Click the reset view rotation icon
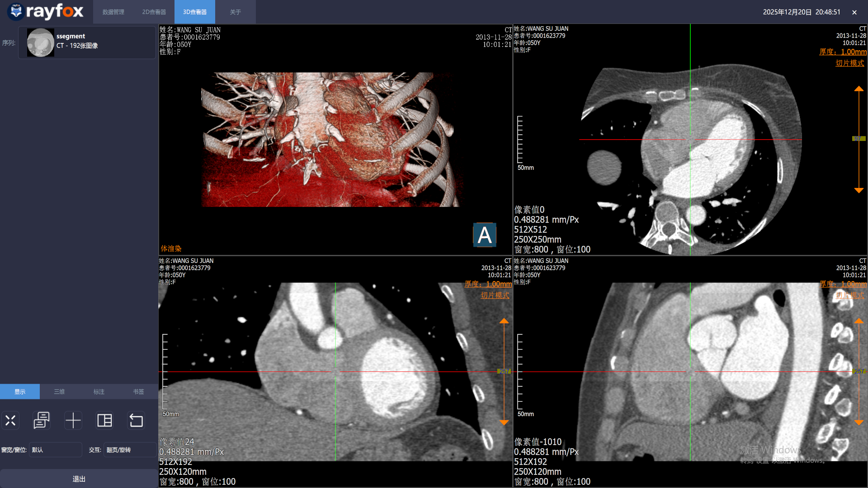The width and height of the screenshot is (868, 488). pyautogui.click(x=136, y=420)
